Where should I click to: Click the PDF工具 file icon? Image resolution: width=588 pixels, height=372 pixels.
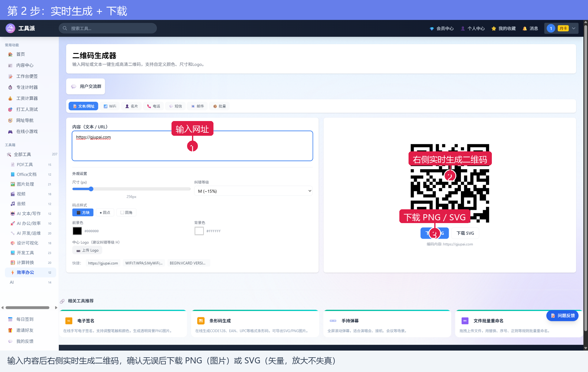13,165
